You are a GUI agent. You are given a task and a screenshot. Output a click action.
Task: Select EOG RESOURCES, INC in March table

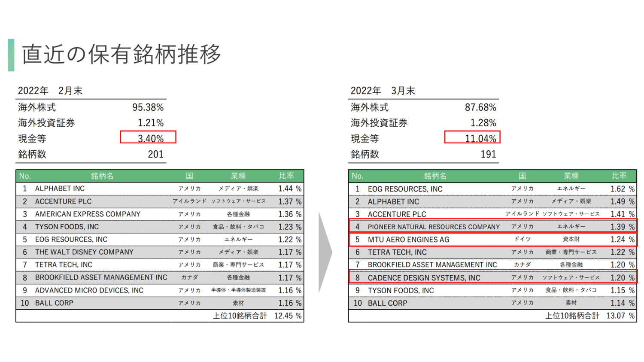pyautogui.click(x=405, y=189)
